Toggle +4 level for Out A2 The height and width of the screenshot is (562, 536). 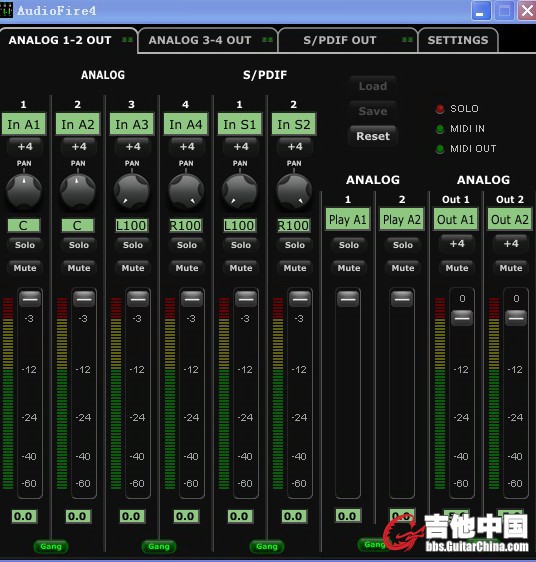tap(511, 244)
